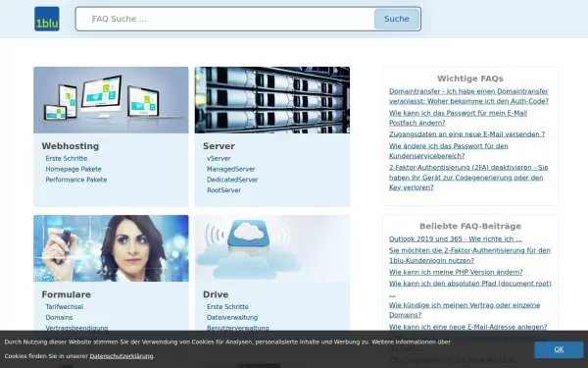Open the Datenschutzerklärung link
The image size is (588, 368).
click(x=122, y=356)
